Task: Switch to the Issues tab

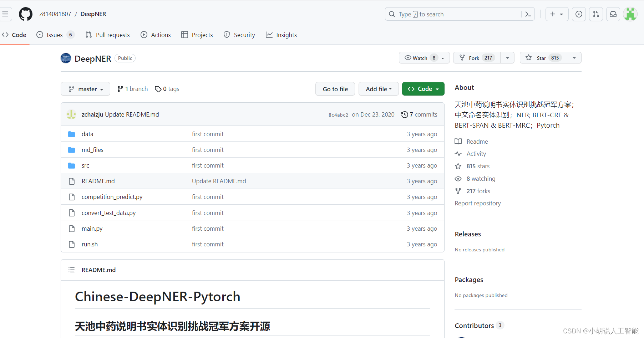Action: tap(55, 35)
